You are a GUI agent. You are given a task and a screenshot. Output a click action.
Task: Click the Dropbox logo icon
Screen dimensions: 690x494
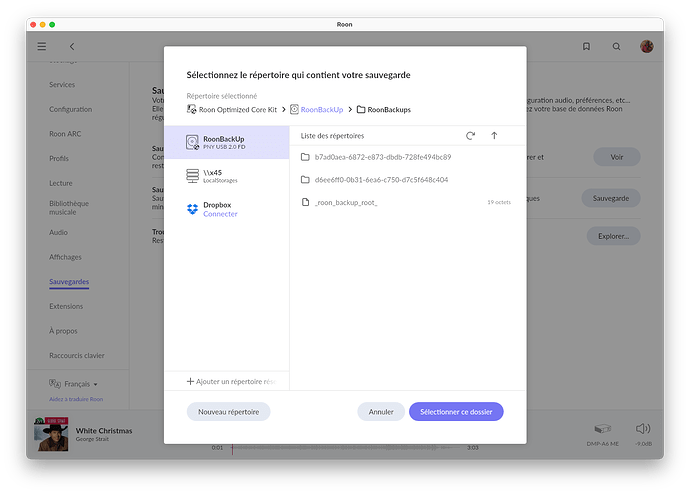pos(192,209)
